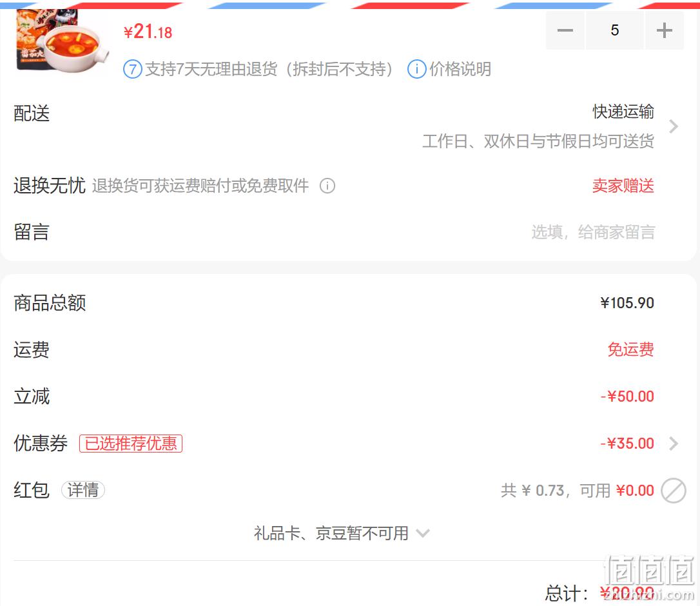Select the 快递运输 delivery method
The width and height of the screenshot is (700, 606).
(623, 112)
